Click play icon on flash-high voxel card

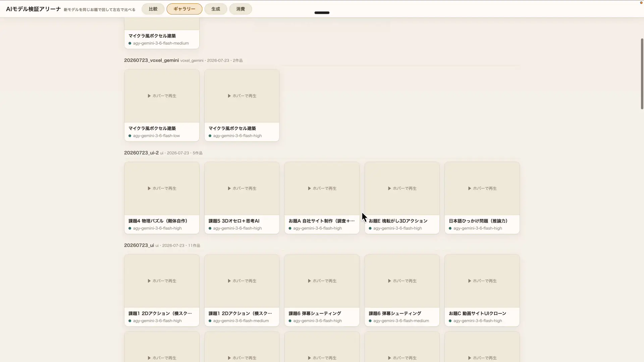coord(229,96)
